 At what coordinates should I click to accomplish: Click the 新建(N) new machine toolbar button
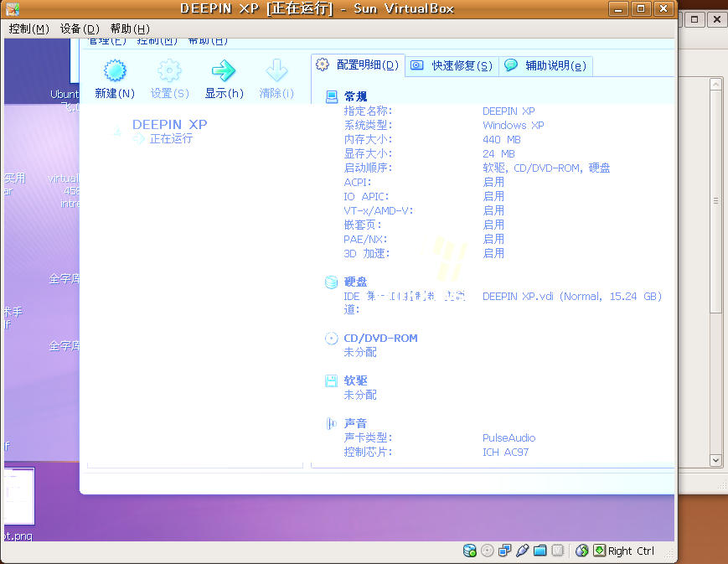pos(115,79)
